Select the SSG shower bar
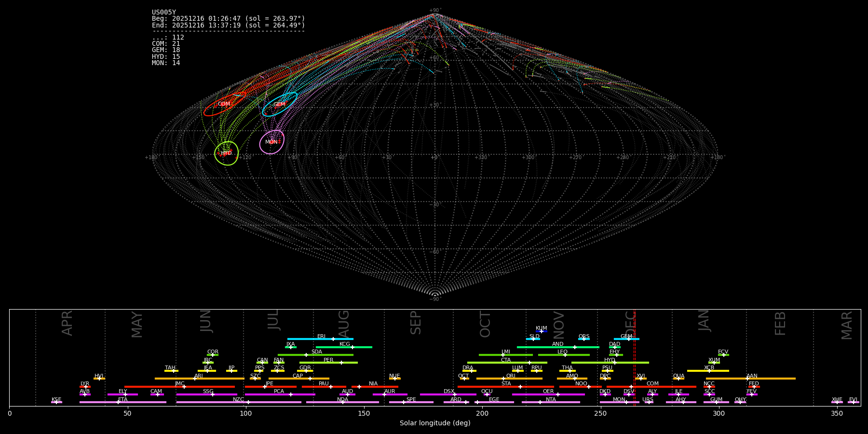The image size is (868, 434). tap(207, 394)
